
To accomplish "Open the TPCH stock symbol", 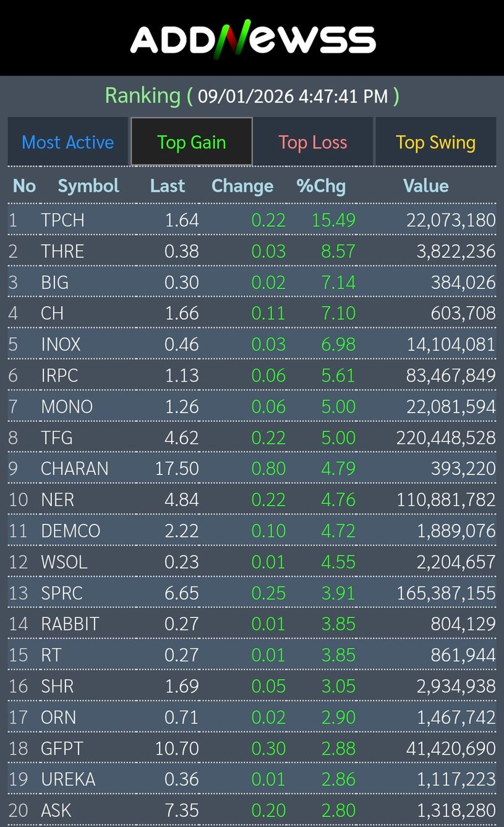I will click(62, 220).
